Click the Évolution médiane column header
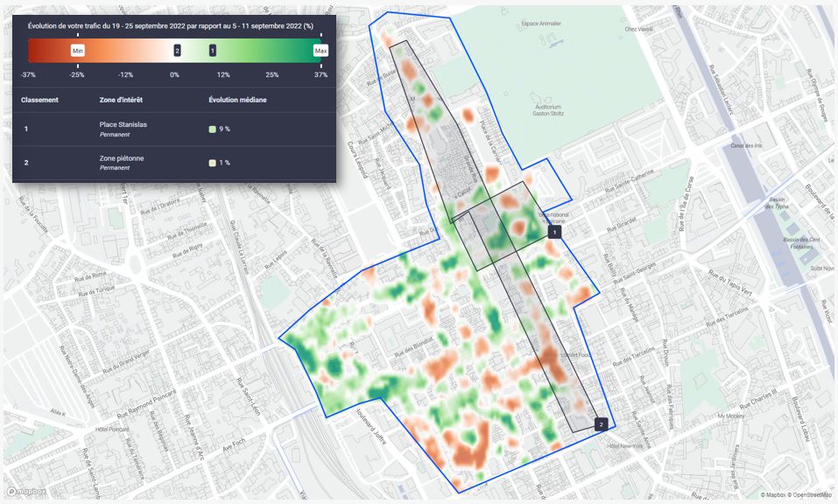This screenshot has width=838, height=504. click(237, 100)
